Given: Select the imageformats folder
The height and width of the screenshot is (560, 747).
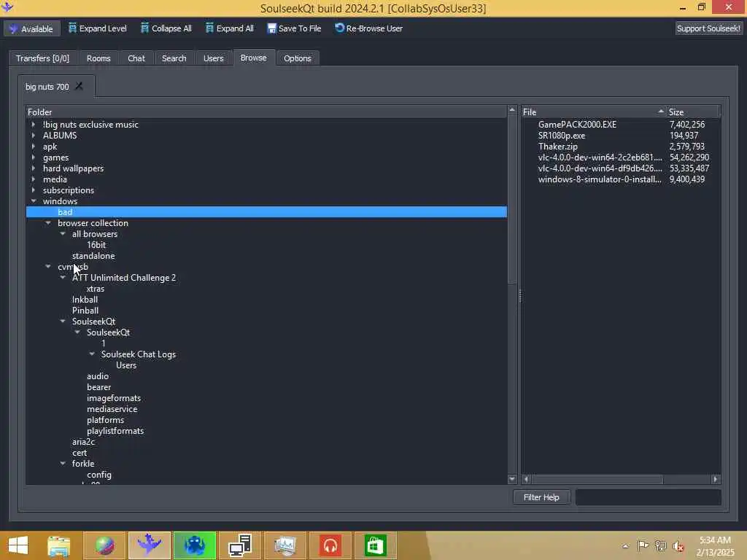Looking at the screenshot, I should pyautogui.click(x=114, y=398).
